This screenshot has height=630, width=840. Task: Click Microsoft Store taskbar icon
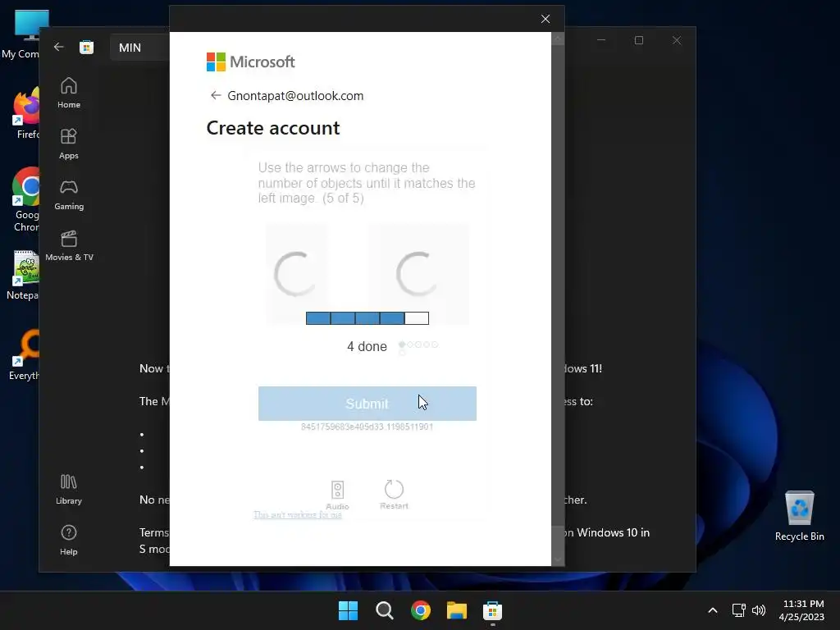pyautogui.click(x=492, y=610)
